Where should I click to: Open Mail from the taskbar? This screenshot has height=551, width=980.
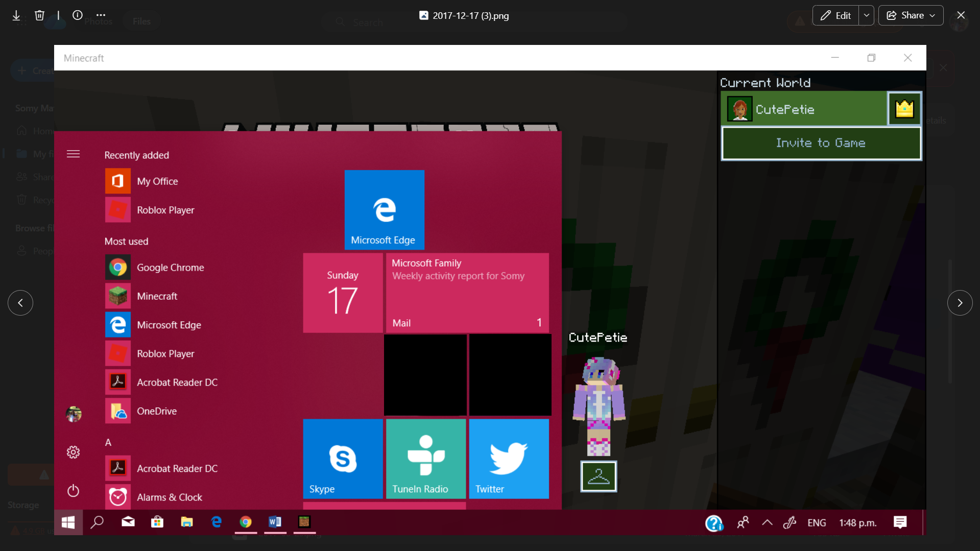(x=128, y=522)
